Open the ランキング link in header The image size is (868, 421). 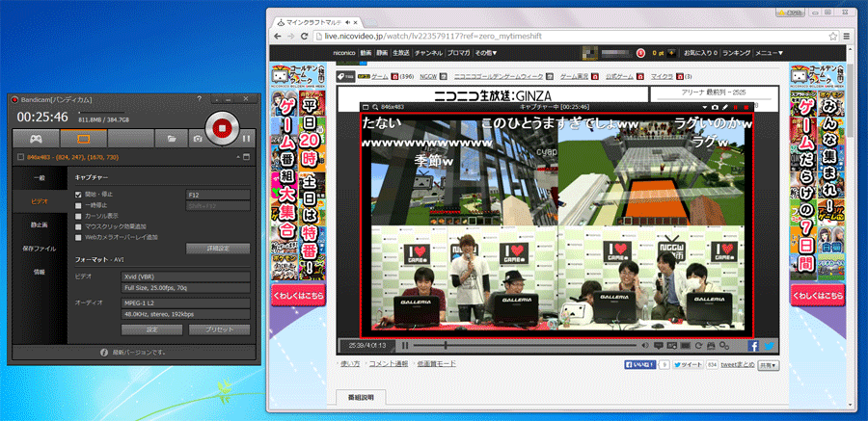pos(736,53)
